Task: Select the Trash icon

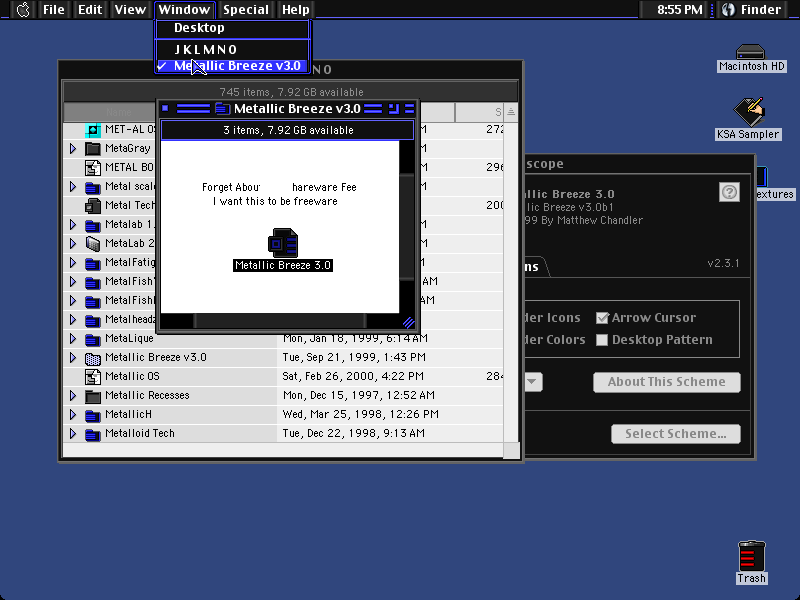Action: tap(751, 556)
